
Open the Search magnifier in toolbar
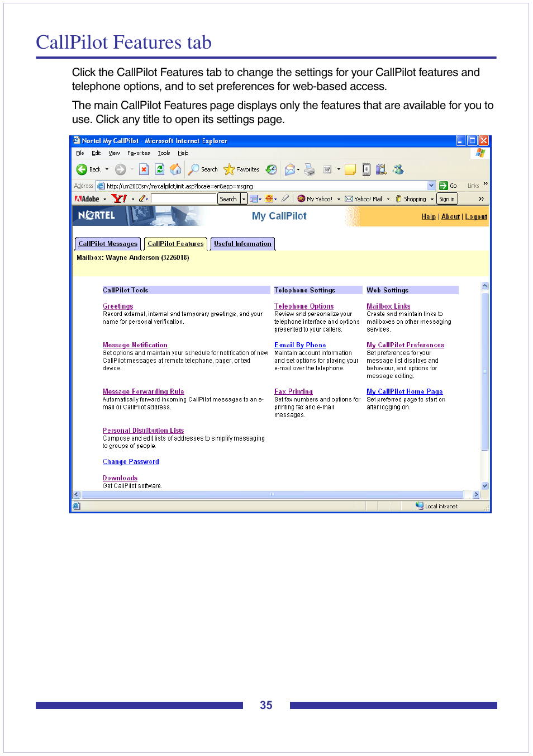point(203,169)
